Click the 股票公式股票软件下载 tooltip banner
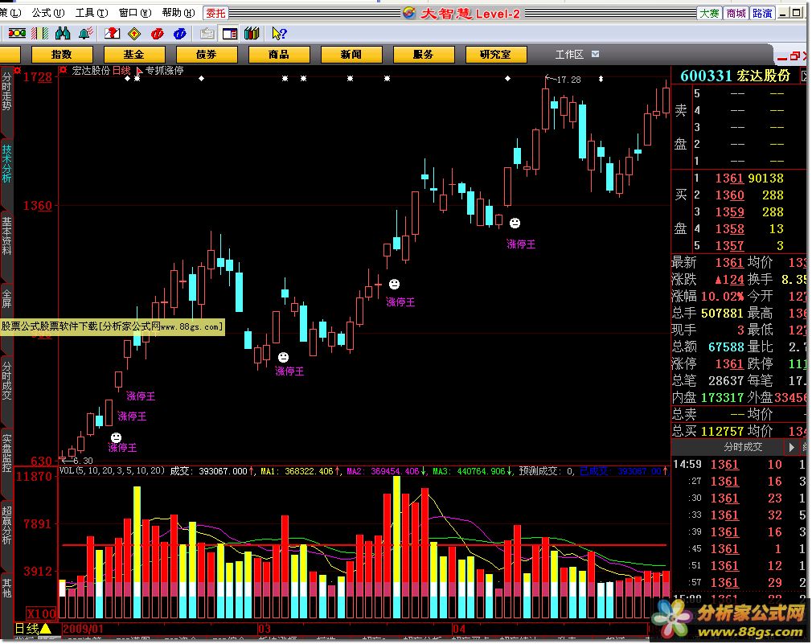This screenshot has height=644, width=812. (112, 326)
